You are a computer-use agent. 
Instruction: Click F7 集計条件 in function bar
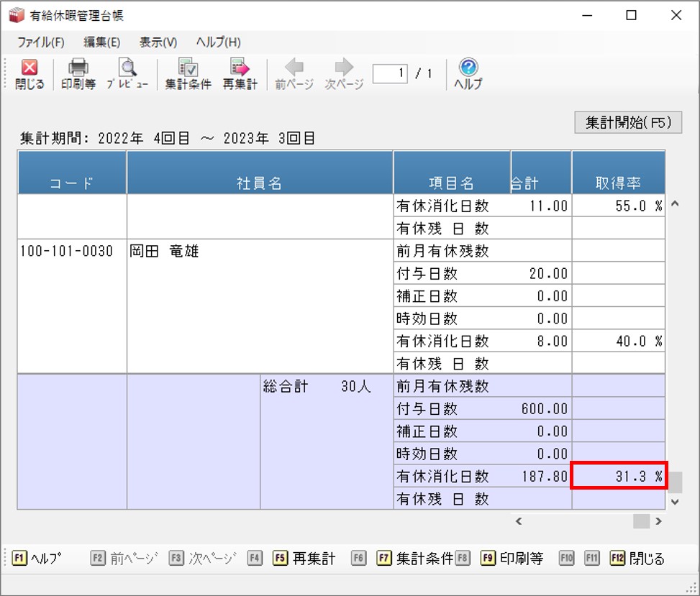tap(415, 558)
